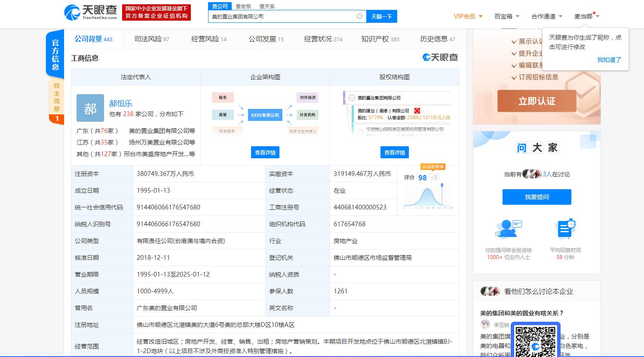Click the Hong Kong flag icon beside 美的建业
644x357 pixels.
tap(417, 111)
